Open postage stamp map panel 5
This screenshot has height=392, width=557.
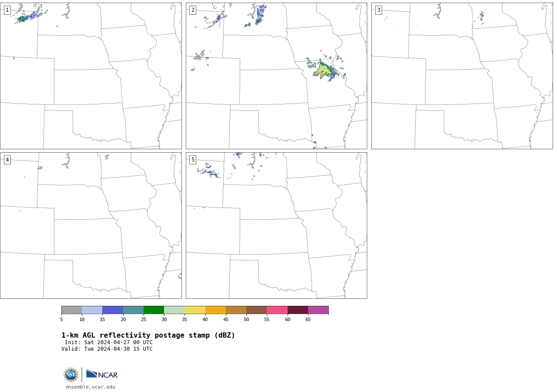276,225
